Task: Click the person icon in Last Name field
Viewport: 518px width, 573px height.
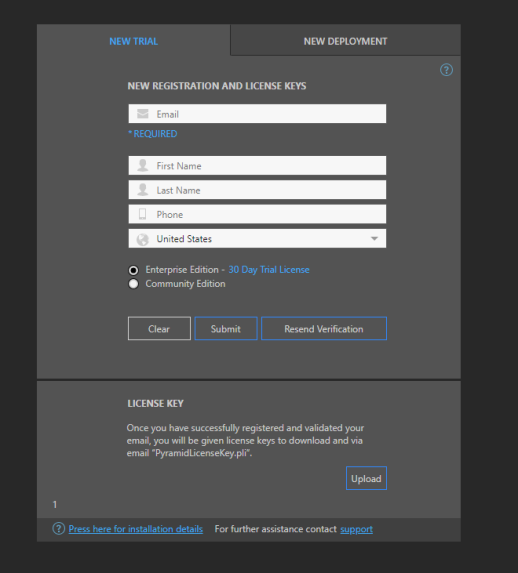Action: point(143,190)
